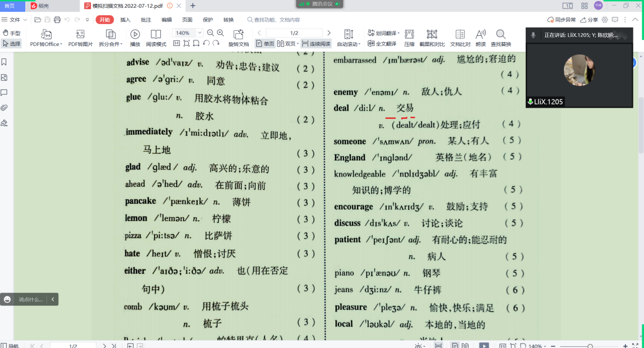Switch to the 插入 ribbon tab
The height and width of the screenshot is (348, 644).
pyautogui.click(x=125, y=20)
